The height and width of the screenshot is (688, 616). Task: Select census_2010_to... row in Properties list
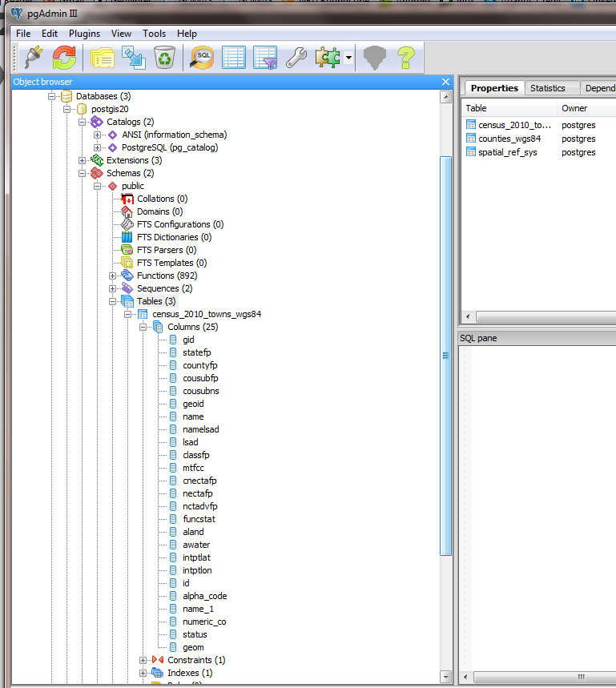[514, 125]
